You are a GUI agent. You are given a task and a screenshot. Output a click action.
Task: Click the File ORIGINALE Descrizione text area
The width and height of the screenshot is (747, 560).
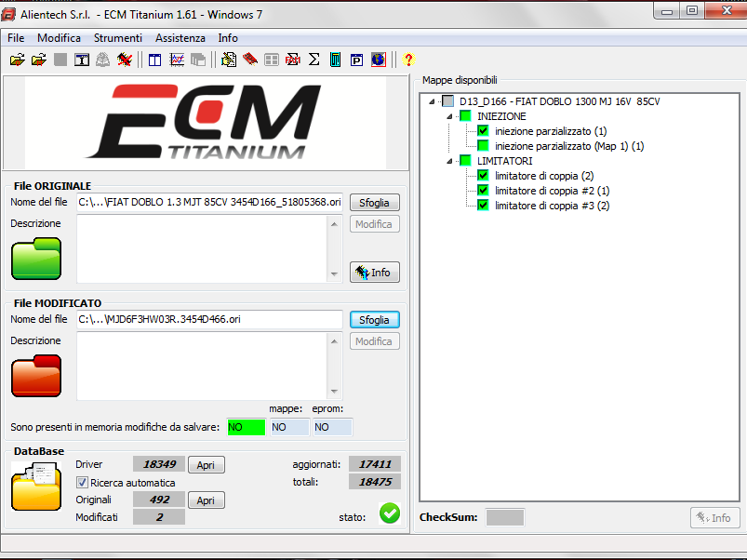coord(203,249)
